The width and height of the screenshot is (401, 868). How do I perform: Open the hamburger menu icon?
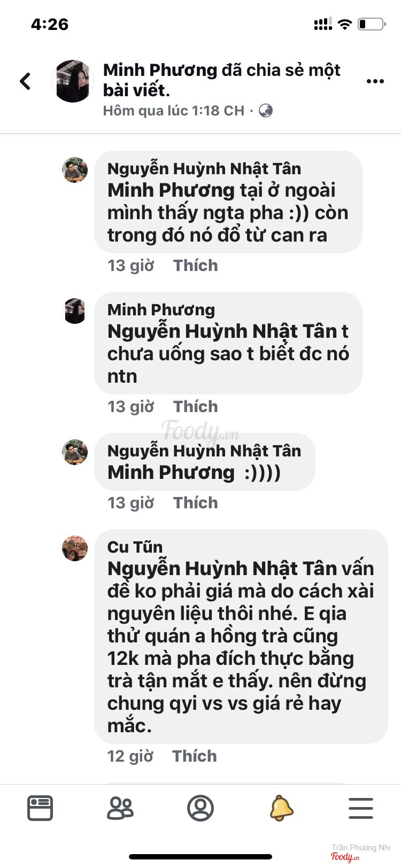tap(361, 808)
